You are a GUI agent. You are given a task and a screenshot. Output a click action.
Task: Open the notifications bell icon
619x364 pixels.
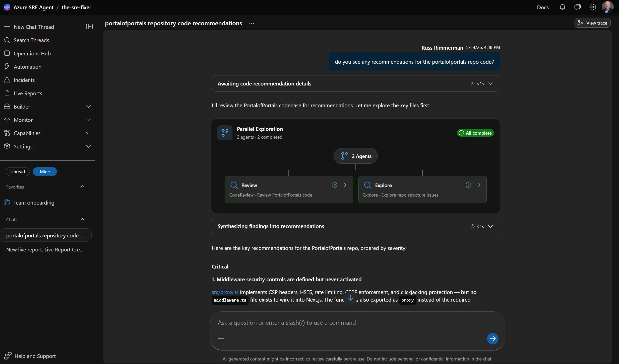tap(562, 7)
